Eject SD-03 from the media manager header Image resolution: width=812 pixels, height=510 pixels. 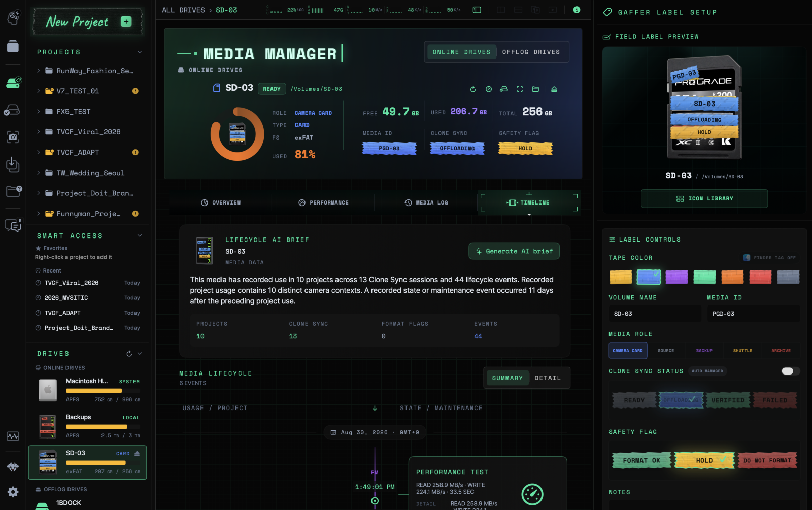click(554, 89)
